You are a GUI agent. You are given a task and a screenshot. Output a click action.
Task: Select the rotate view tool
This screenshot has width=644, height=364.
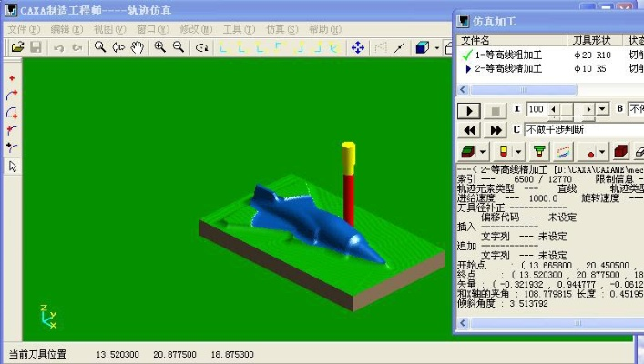point(201,48)
